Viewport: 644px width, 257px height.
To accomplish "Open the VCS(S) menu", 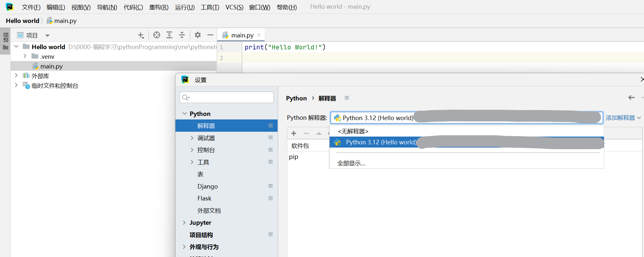I will tap(234, 7).
